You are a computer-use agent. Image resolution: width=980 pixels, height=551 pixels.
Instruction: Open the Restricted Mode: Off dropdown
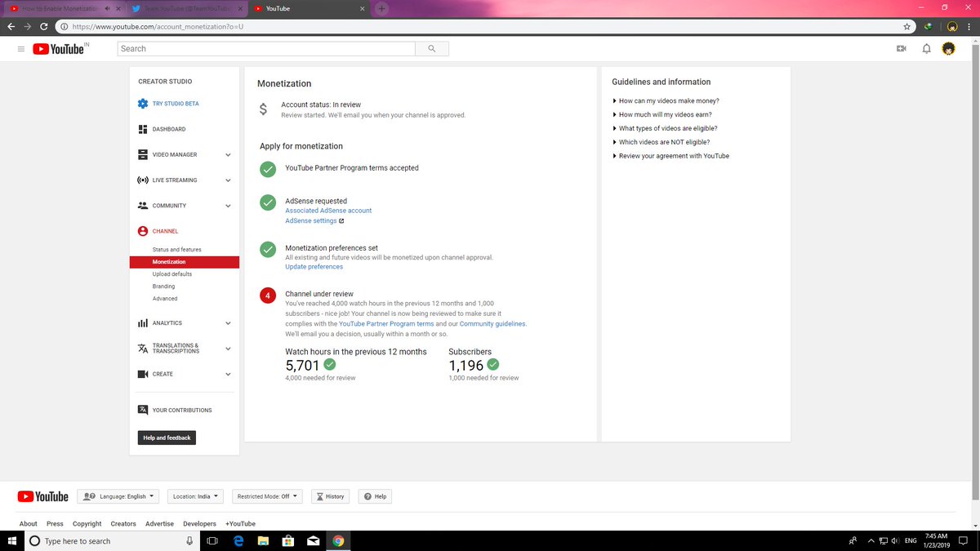click(267, 496)
